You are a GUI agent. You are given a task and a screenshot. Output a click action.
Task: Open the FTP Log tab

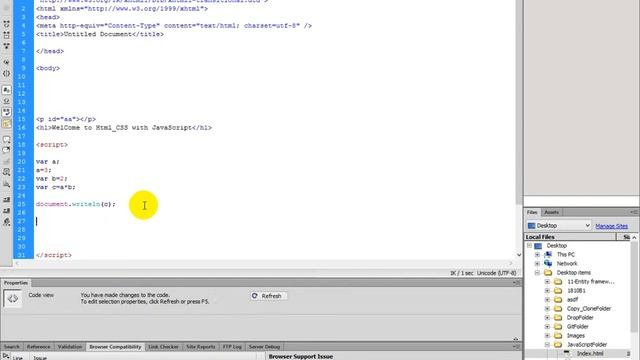point(232,347)
